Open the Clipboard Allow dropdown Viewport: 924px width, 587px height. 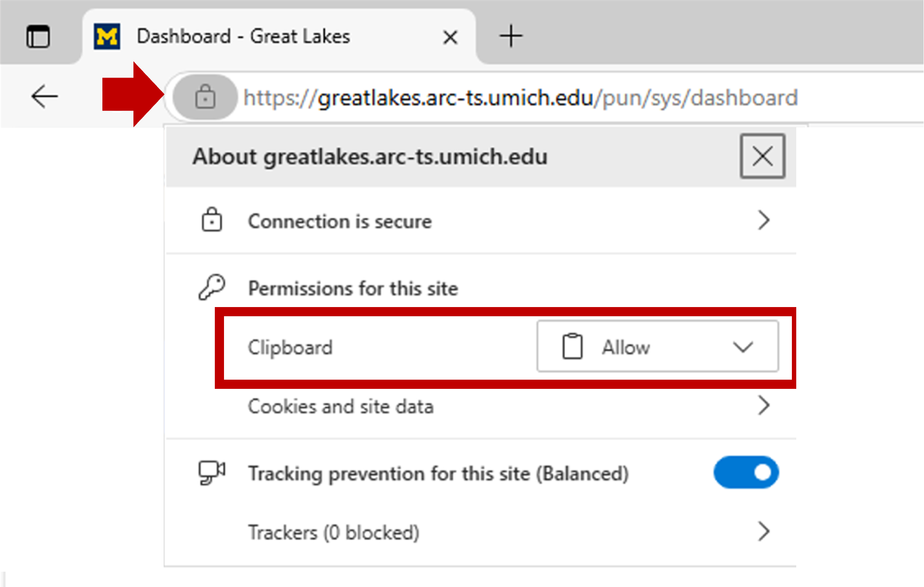pos(657,347)
